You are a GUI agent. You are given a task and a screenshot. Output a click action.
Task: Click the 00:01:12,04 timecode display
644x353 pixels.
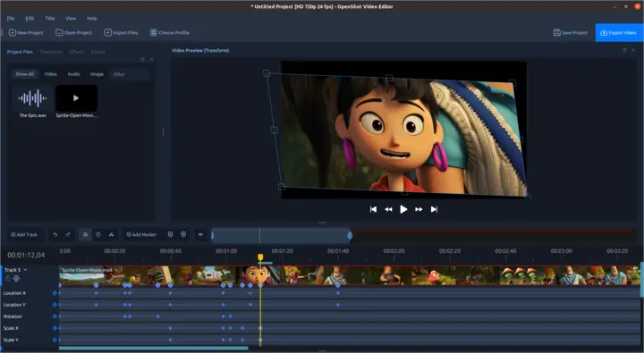click(x=26, y=255)
